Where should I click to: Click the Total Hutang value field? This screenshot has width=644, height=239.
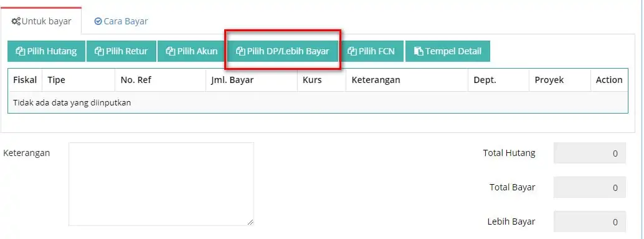coord(589,153)
